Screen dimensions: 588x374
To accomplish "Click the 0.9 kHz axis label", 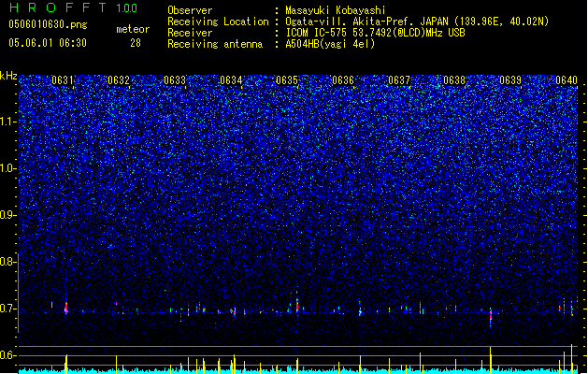I will click(7, 215).
